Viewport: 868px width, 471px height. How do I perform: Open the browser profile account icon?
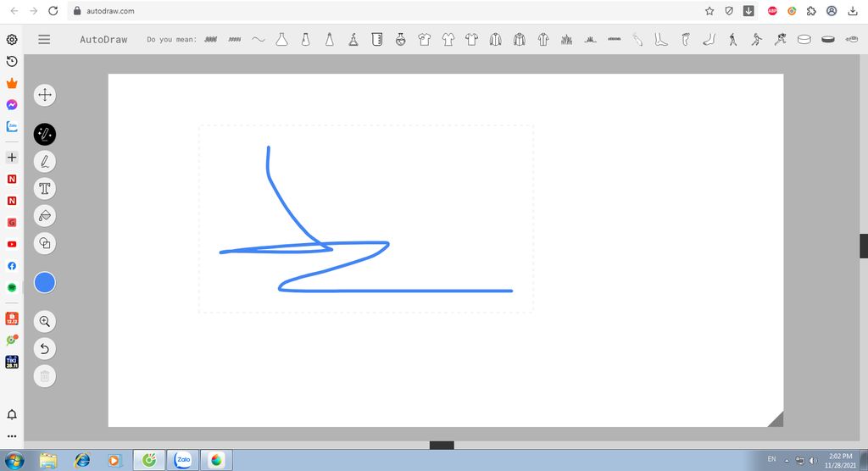832,10
